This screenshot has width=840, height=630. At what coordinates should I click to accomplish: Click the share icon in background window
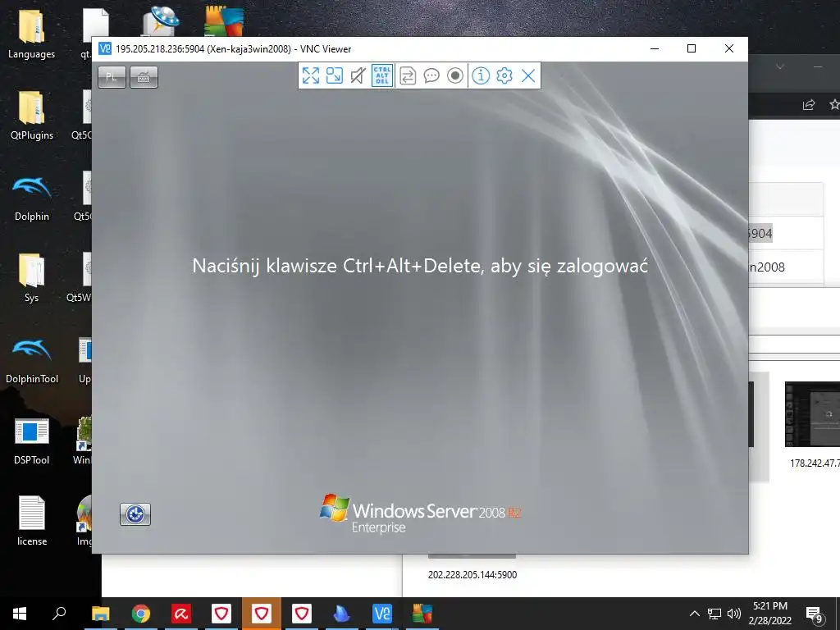809,105
